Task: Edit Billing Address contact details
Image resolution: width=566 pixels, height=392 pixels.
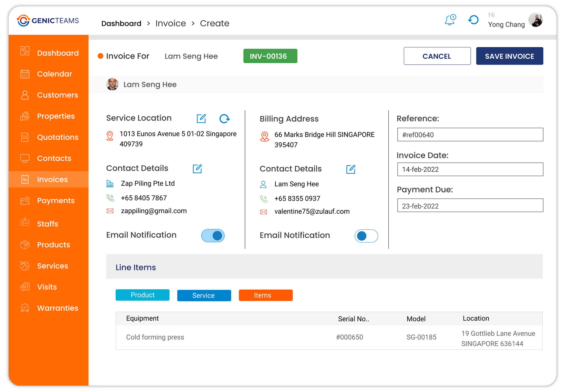Action: (x=351, y=169)
